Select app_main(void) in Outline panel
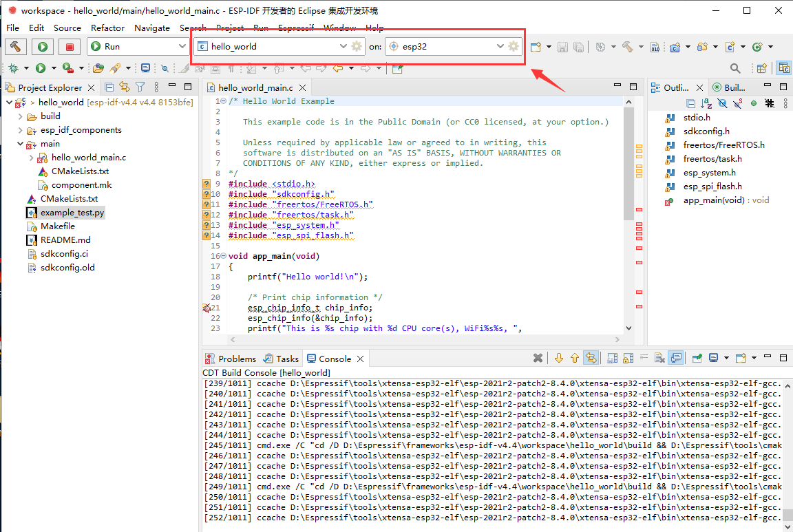Viewport: 793px width, 532px height. point(726,200)
